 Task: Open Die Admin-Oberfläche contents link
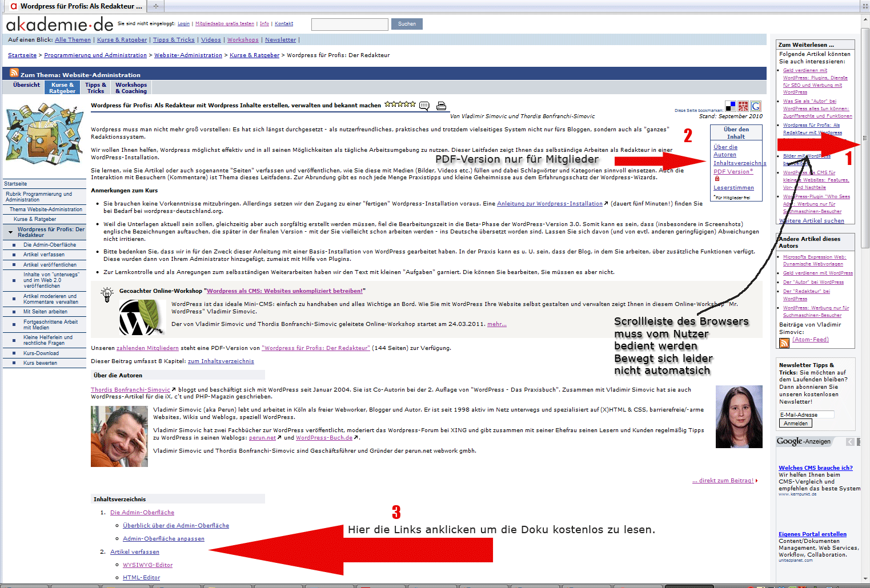click(x=142, y=513)
